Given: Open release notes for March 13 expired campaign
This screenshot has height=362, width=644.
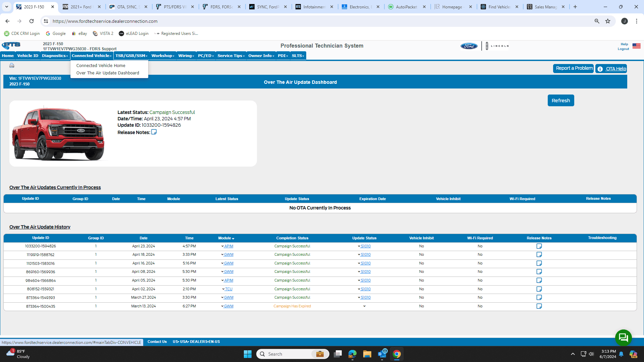Looking at the screenshot, I should [539, 306].
